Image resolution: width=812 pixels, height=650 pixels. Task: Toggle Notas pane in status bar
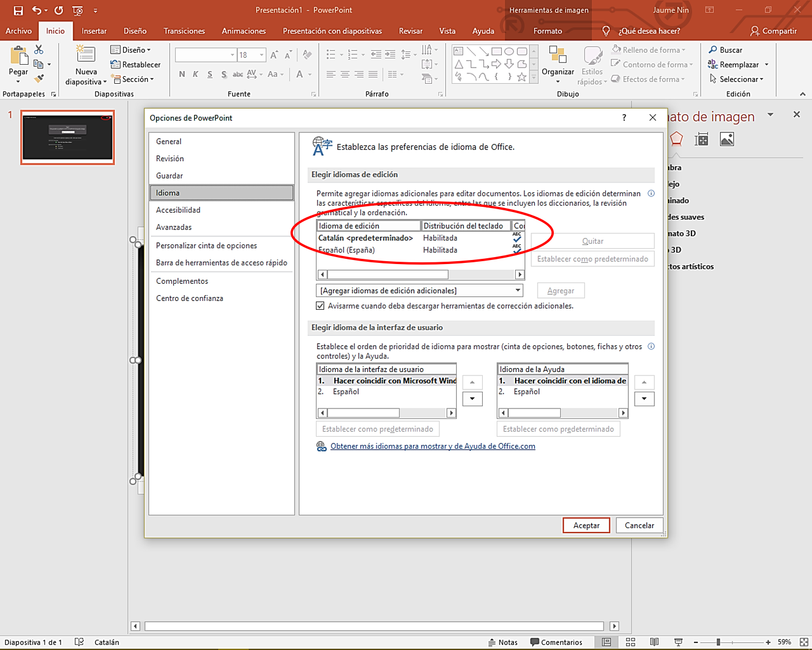[x=502, y=642]
